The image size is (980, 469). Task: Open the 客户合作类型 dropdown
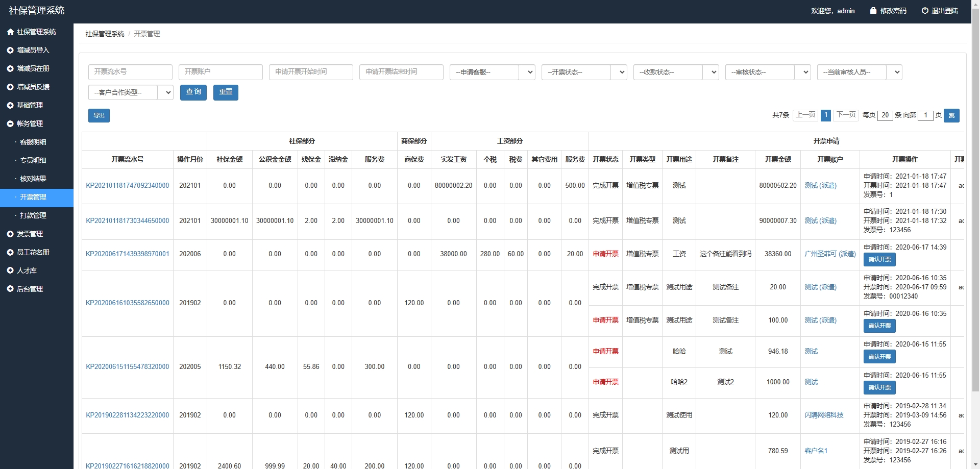pos(130,93)
